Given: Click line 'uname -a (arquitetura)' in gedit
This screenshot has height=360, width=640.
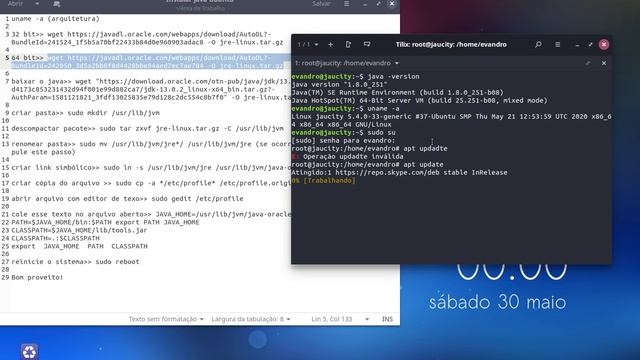Looking at the screenshot, I should click(x=56, y=19).
